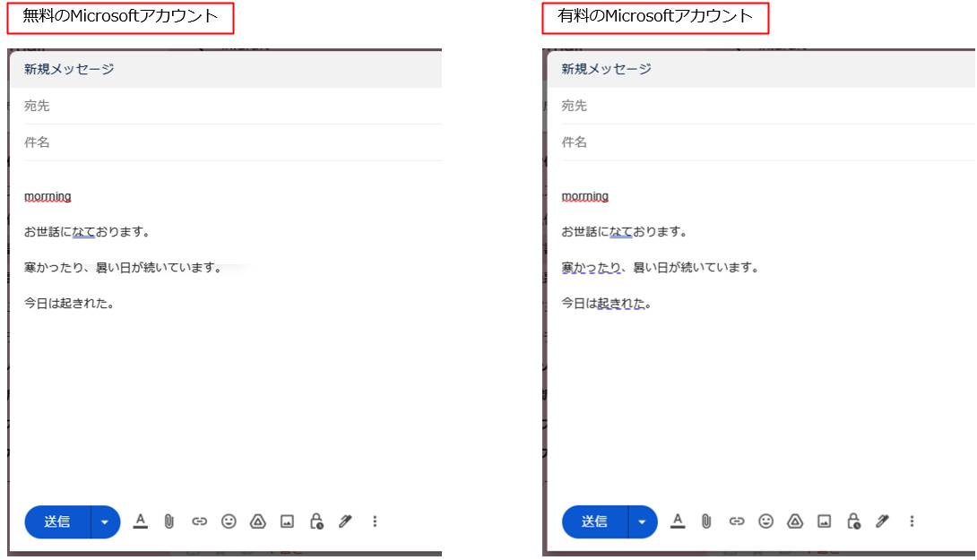Screen dimensions: 977x560
Task: Open more options menu in right compose window
Action: (912, 521)
